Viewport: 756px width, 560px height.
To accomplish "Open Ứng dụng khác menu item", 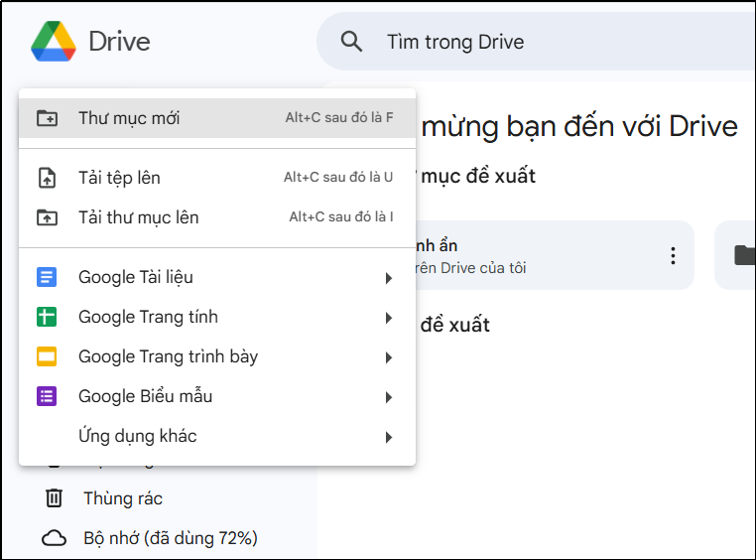I will [x=217, y=436].
